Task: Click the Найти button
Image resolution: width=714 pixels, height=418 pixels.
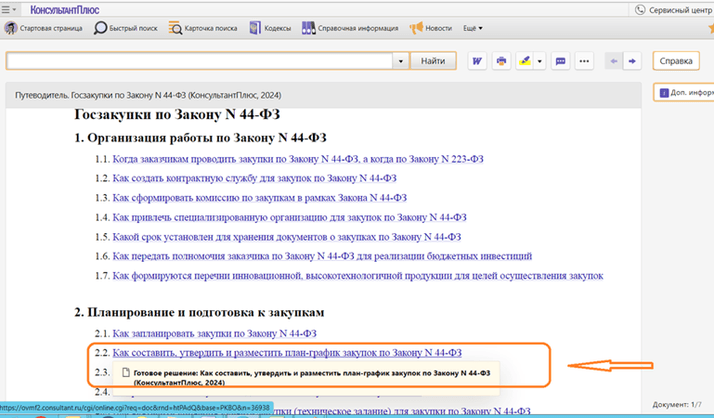Action: click(433, 61)
